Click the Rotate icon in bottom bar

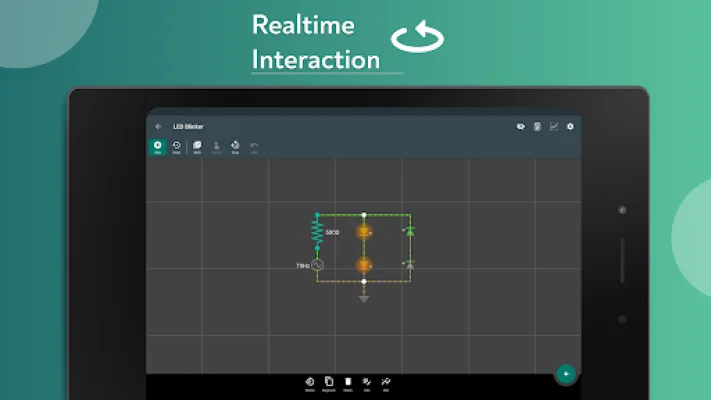309,382
